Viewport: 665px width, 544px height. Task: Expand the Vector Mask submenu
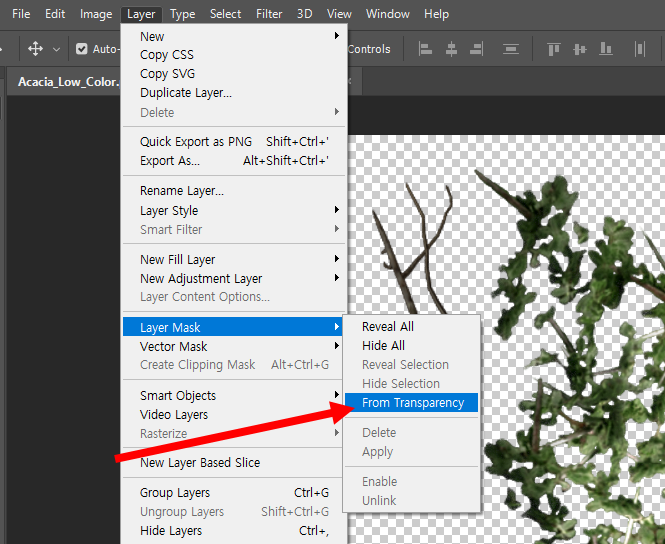point(232,346)
